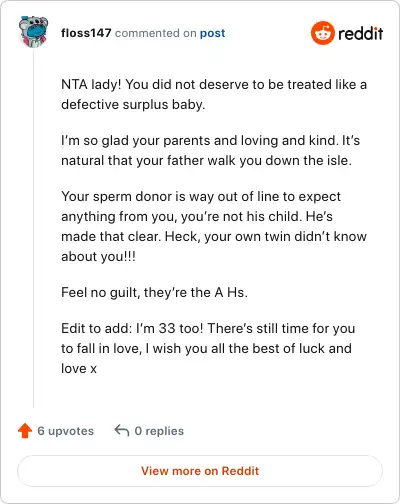The width and height of the screenshot is (400, 504).
Task: Upvote using the orange arrow icon
Action: pos(25,431)
